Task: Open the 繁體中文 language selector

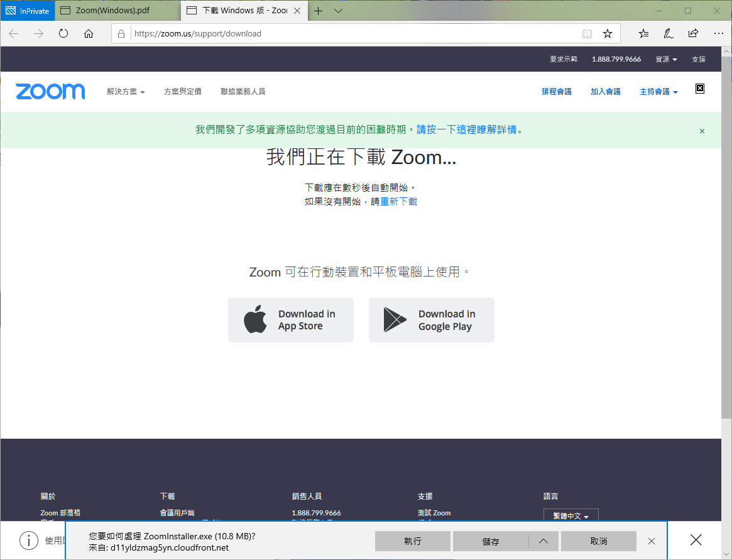Action: coord(570,515)
